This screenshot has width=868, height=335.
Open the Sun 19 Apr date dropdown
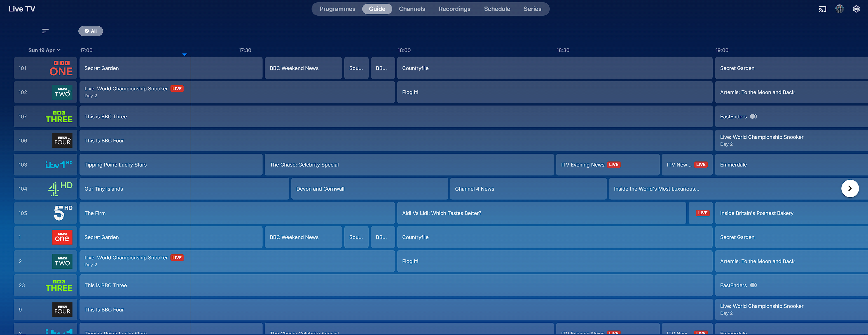point(44,50)
